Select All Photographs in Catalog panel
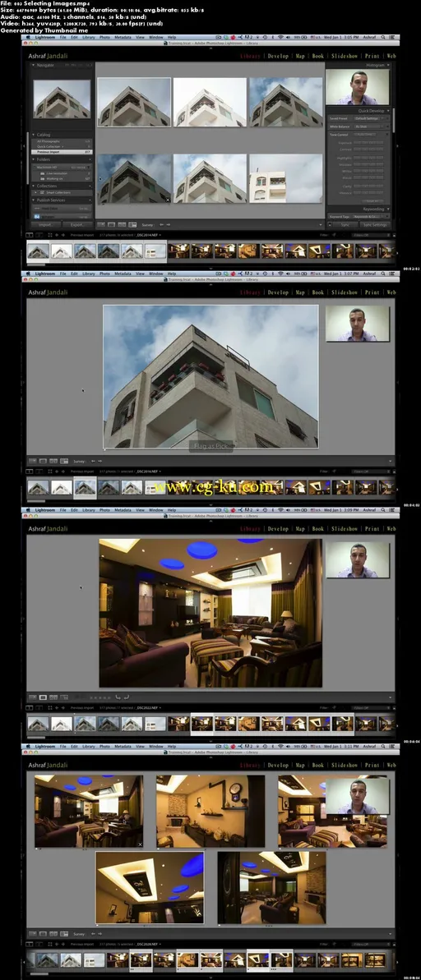 click(62, 142)
